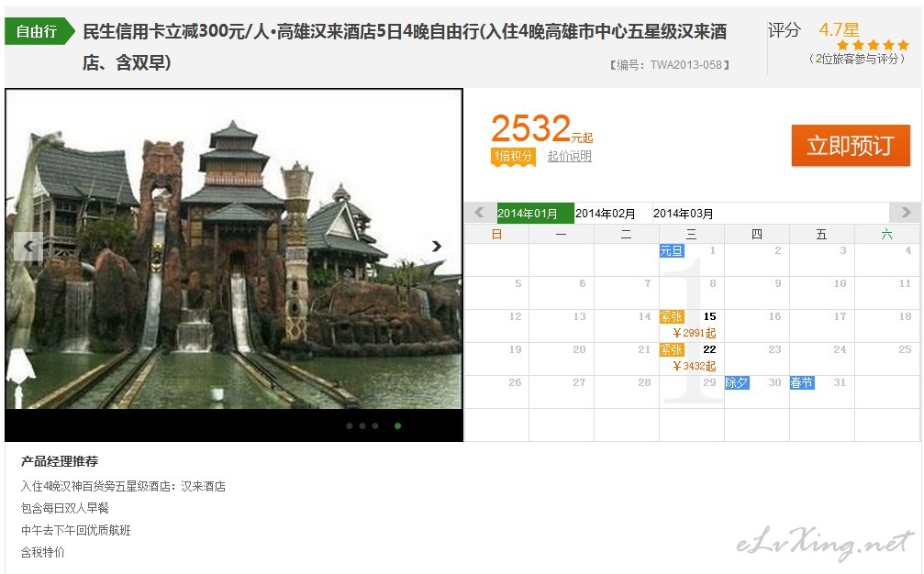Click the 含税特价 line
The width and height of the screenshot is (924, 574).
tap(43, 552)
